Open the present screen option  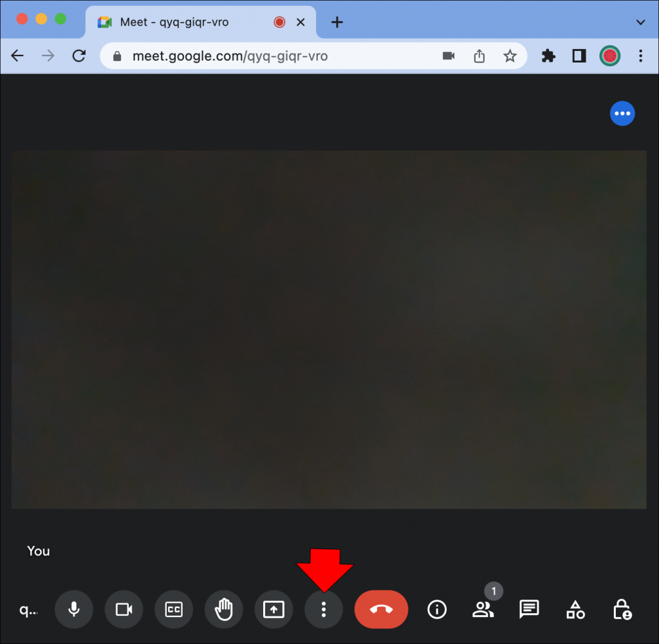[x=274, y=609]
